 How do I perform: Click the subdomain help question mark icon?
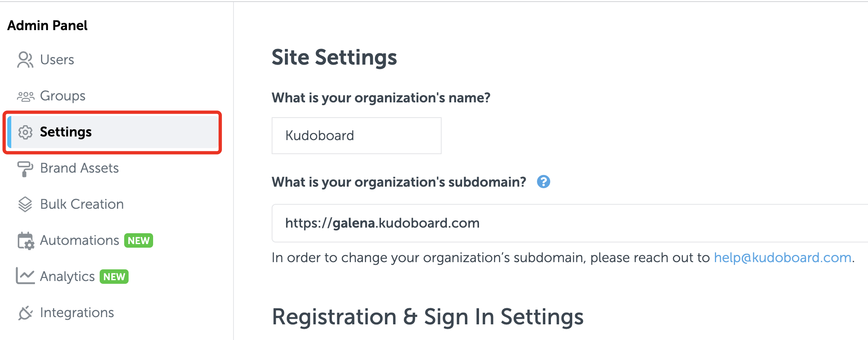pyautogui.click(x=543, y=182)
